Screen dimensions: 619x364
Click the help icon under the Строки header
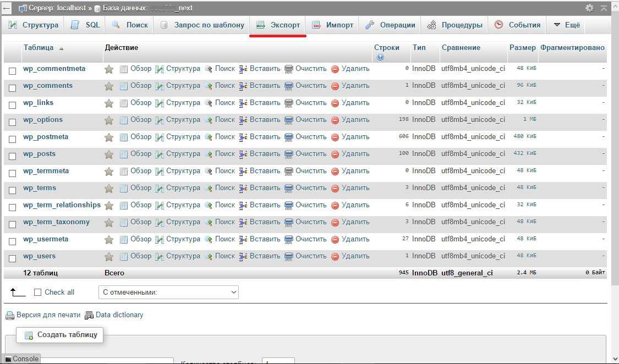(x=380, y=57)
